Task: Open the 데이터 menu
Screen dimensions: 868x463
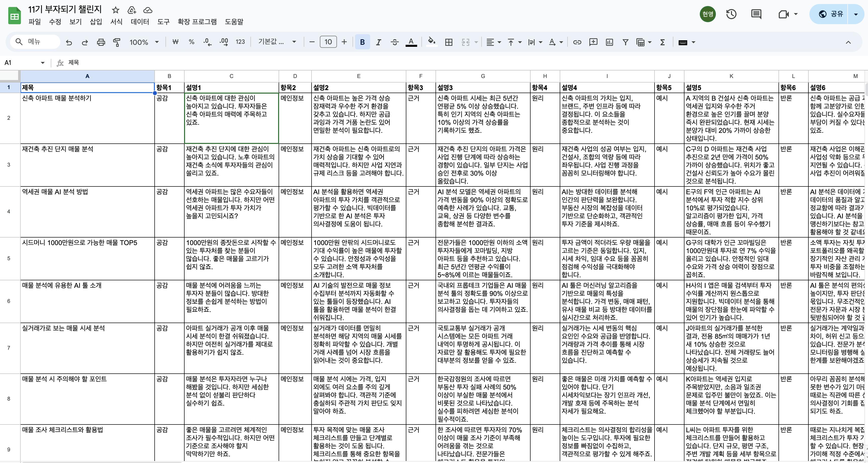Action: [140, 22]
